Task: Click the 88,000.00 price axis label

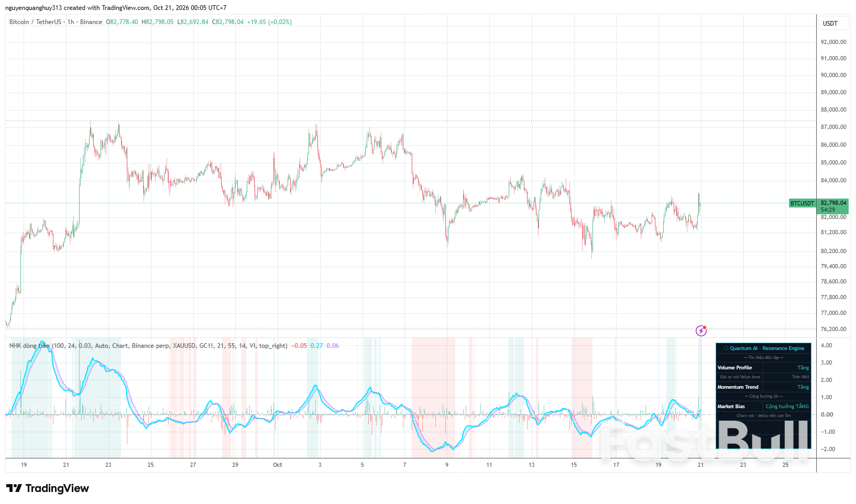Action: pyautogui.click(x=833, y=109)
